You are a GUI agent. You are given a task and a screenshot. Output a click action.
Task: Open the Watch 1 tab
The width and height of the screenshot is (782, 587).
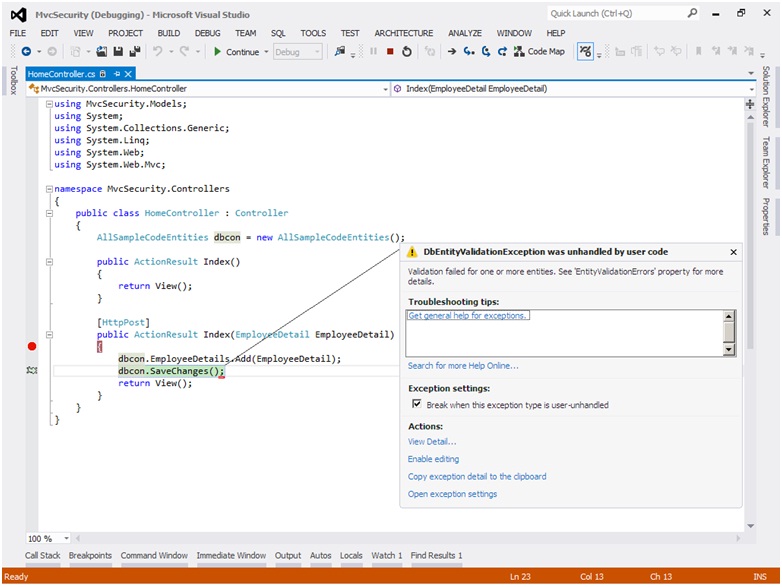tap(387, 555)
